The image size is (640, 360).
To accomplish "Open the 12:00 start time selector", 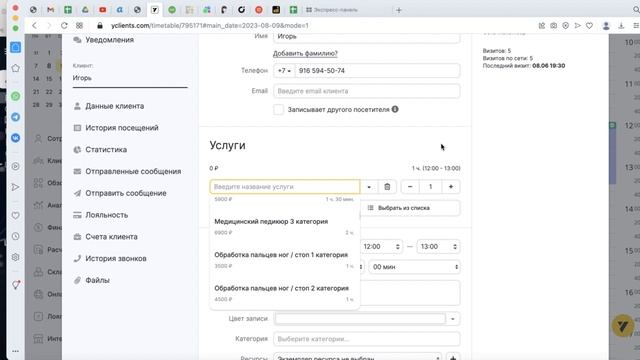I will pos(381,247).
